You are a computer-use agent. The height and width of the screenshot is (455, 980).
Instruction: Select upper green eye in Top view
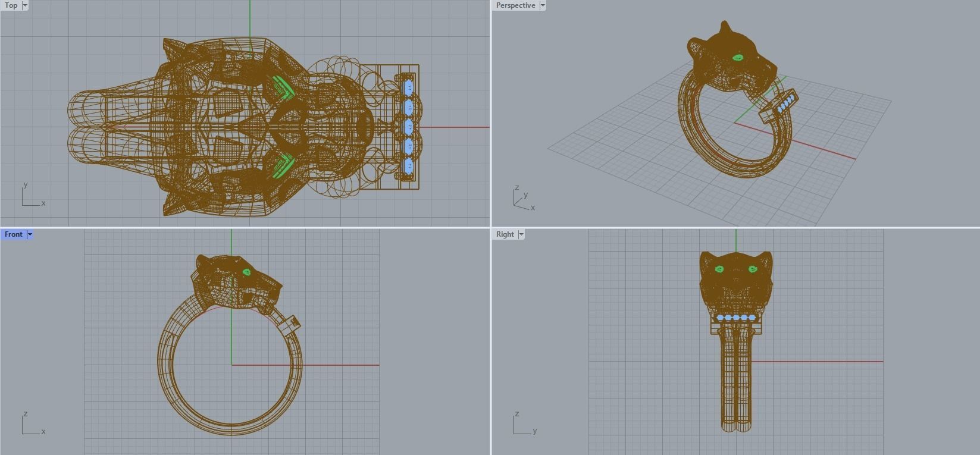[283, 87]
